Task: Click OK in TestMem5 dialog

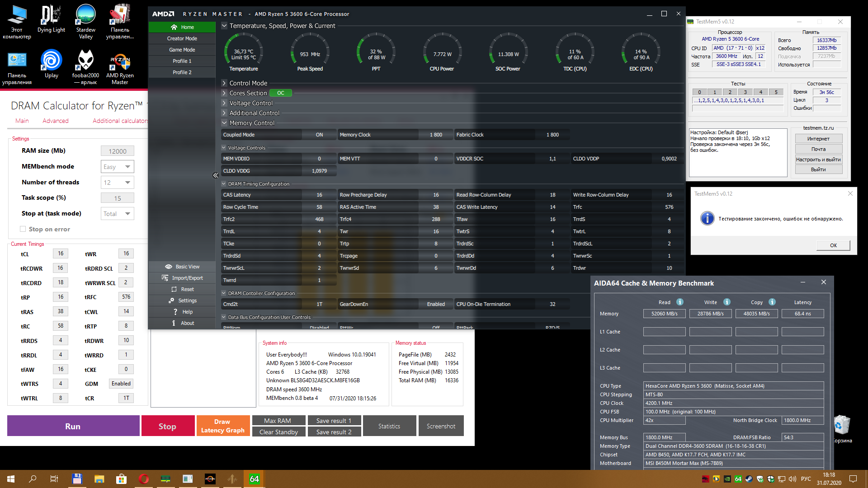Action: click(x=833, y=245)
